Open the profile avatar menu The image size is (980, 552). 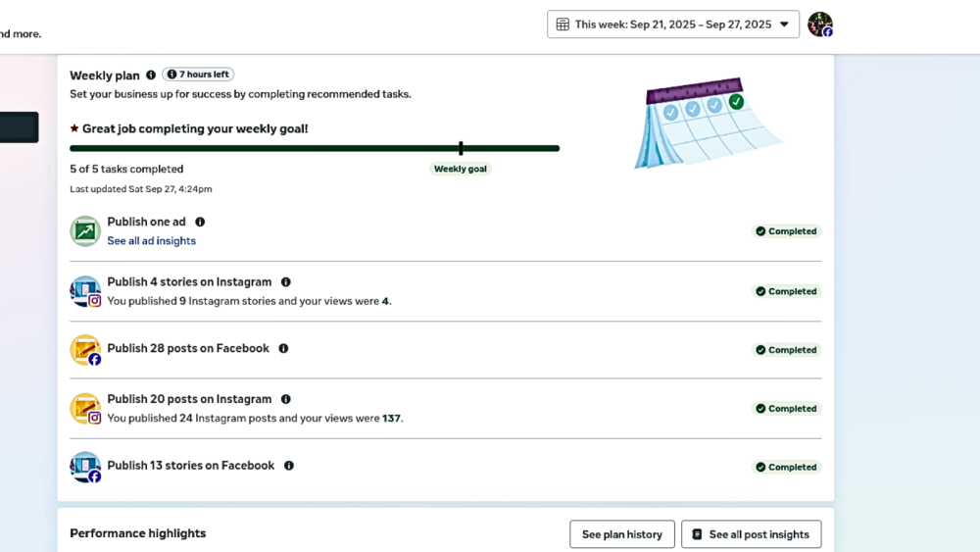[820, 25]
